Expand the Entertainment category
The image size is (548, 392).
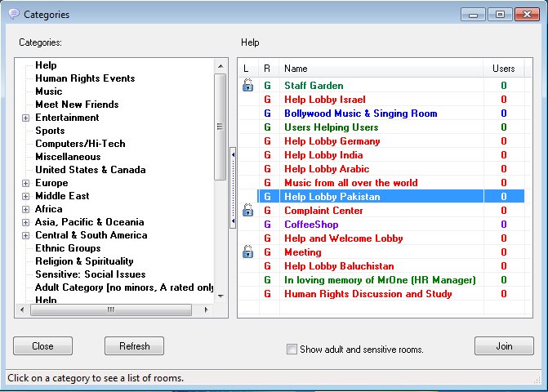(26, 118)
